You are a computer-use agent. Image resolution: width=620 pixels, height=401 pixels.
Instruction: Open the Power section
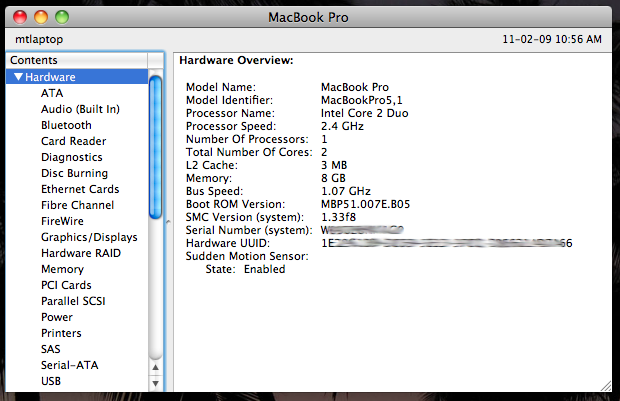pyautogui.click(x=57, y=317)
